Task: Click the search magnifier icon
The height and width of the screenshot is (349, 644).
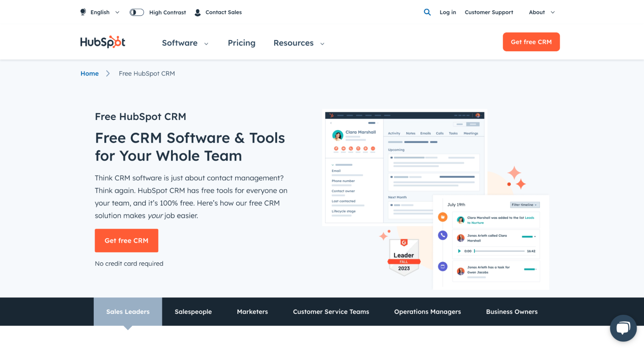Action: coord(427,12)
